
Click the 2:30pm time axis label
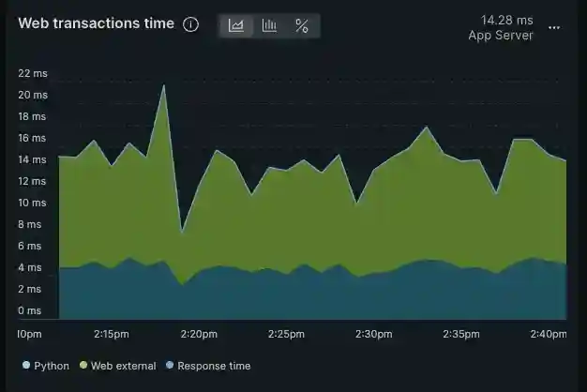(x=373, y=334)
